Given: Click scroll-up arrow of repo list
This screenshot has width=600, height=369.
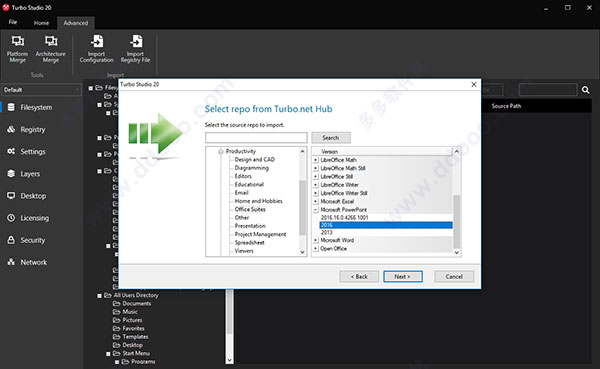Looking at the screenshot, I should pos(456,152).
